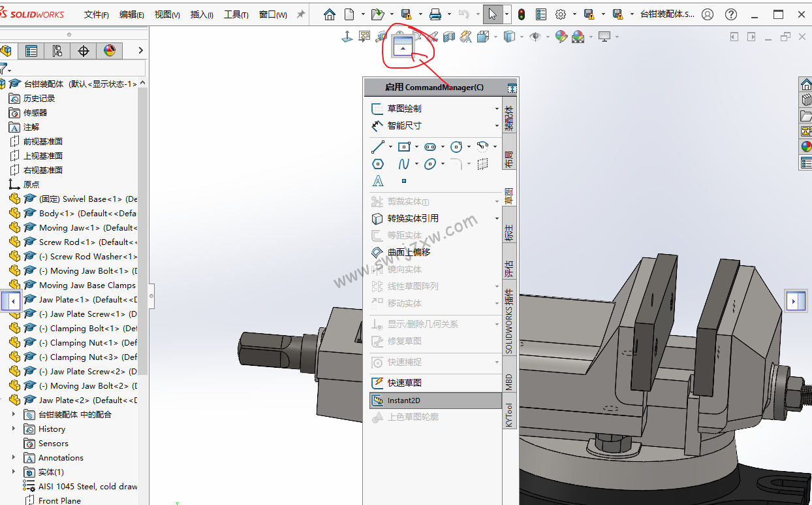This screenshot has width=812, height=505.
Task: Open the 转换实体引用 dropdown arrow
Action: pos(497,219)
